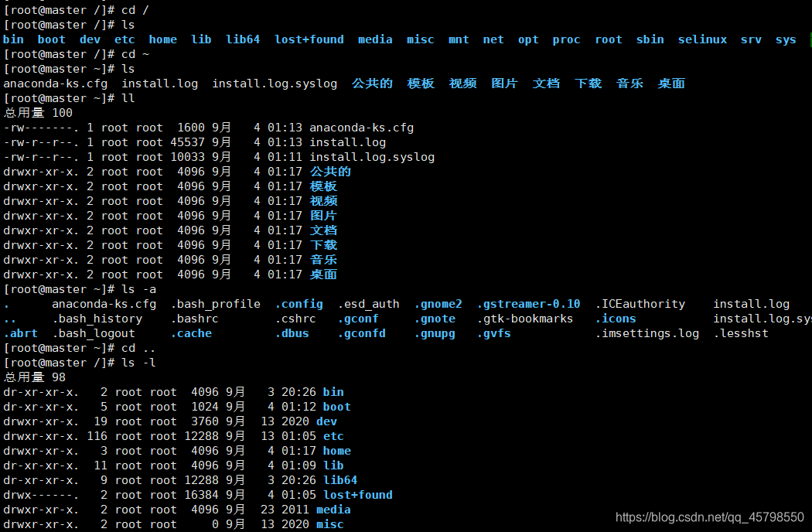Click the 'cd ~' command text

(135, 54)
